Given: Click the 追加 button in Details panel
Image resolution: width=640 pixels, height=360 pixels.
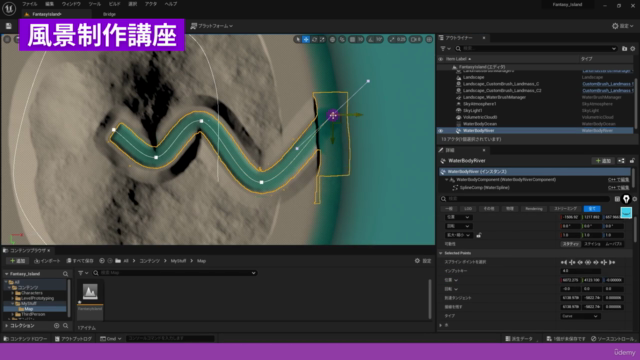Looking at the screenshot, I should point(603,161).
